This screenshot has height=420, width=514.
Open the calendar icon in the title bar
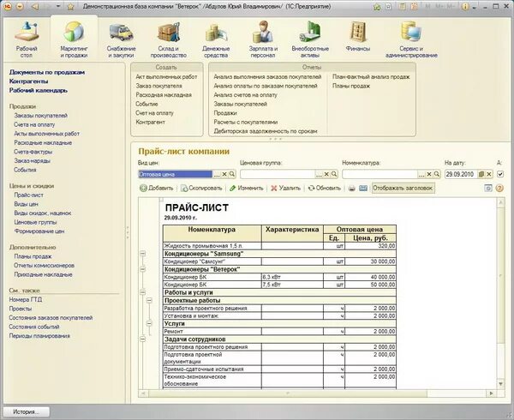[x=414, y=6]
